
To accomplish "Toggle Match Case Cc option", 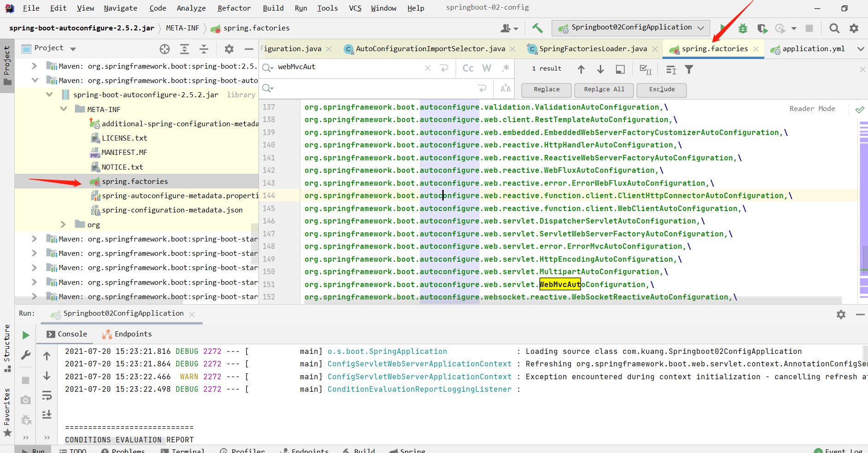I will pyautogui.click(x=468, y=68).
